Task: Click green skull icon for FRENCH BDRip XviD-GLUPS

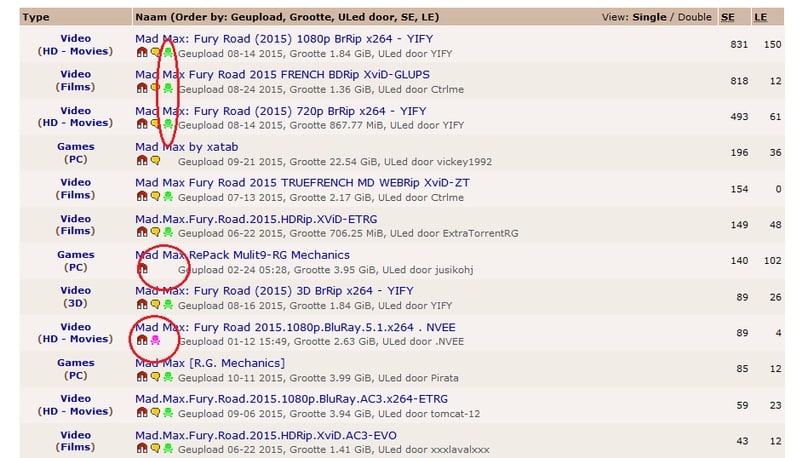Action: pyautogui.click(x=168, y=88)
